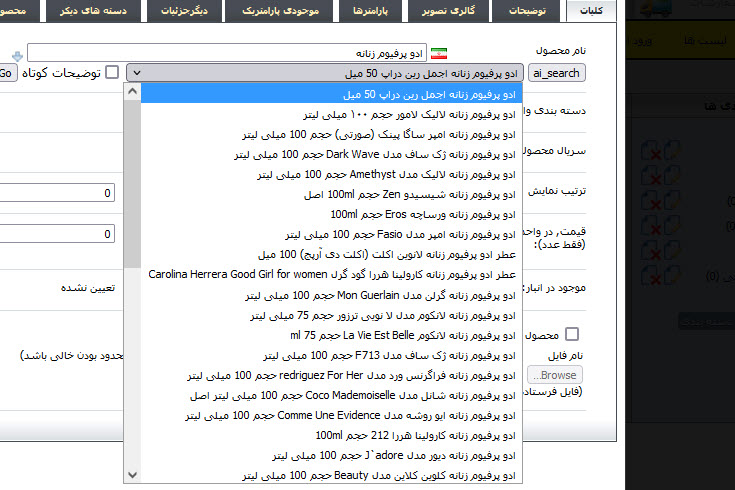
Task: Choose the امپر ساگا پینک option
Action: (332, 135)
